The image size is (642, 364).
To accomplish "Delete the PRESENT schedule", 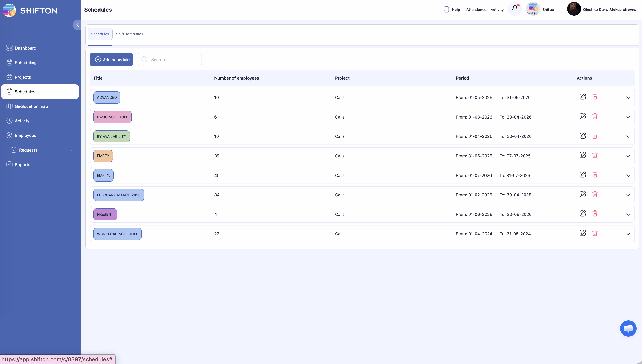I will 595,213.
